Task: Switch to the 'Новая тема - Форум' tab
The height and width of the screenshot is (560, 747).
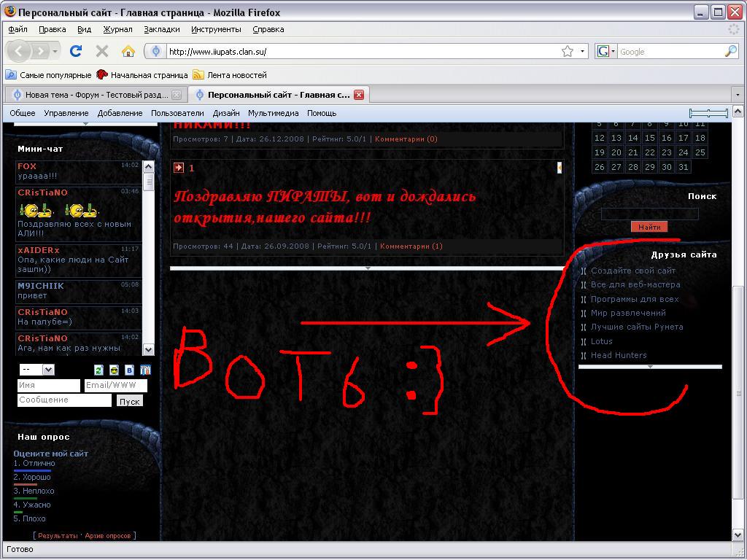Action: pos(95,95)
